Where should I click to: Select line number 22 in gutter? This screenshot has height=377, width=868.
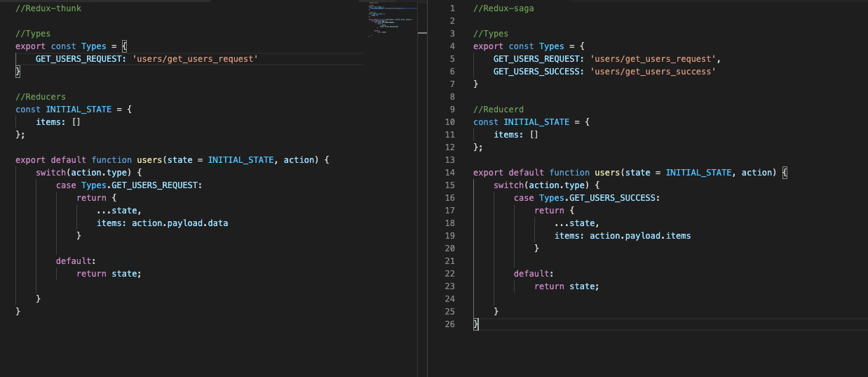(x=450, y=274)
